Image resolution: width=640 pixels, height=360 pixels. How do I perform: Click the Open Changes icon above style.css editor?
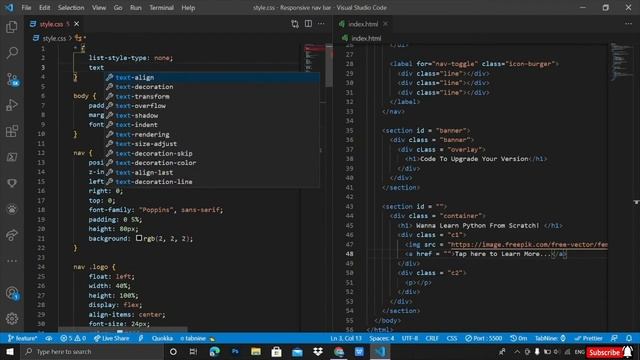point(295,24)
